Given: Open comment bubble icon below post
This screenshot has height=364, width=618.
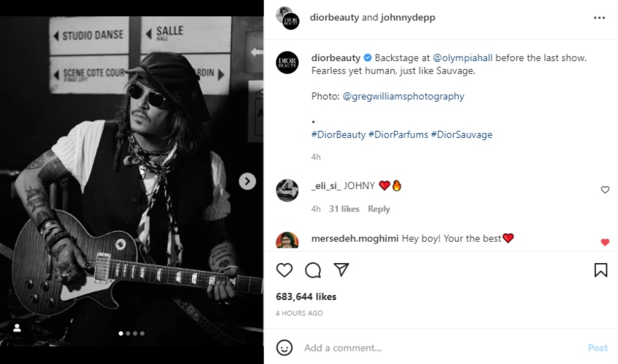Looking at the screenshot, I should pos(313,270).
